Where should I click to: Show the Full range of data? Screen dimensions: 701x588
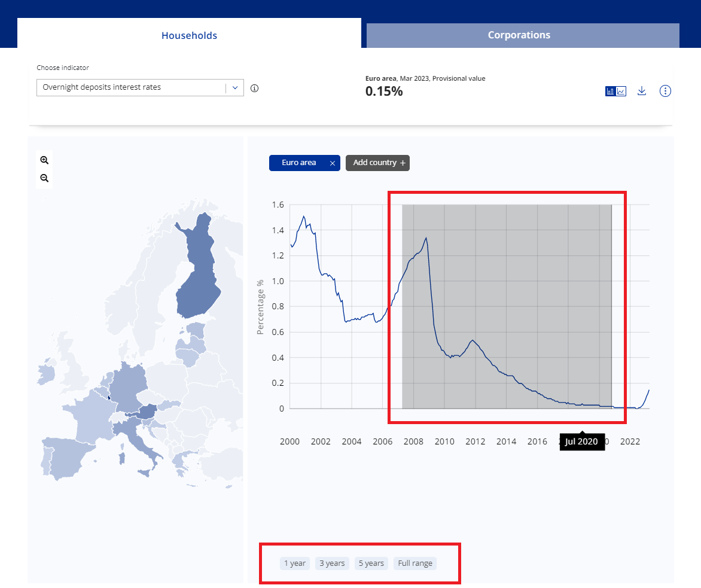[x=414, y=563]
